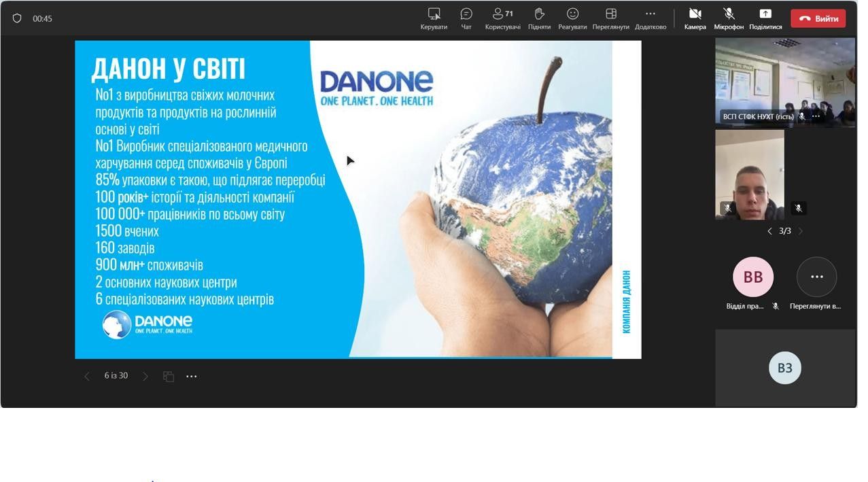Go to next participant page chevron
The width and height of the screenshot is (868, 482).
[800, 231]
